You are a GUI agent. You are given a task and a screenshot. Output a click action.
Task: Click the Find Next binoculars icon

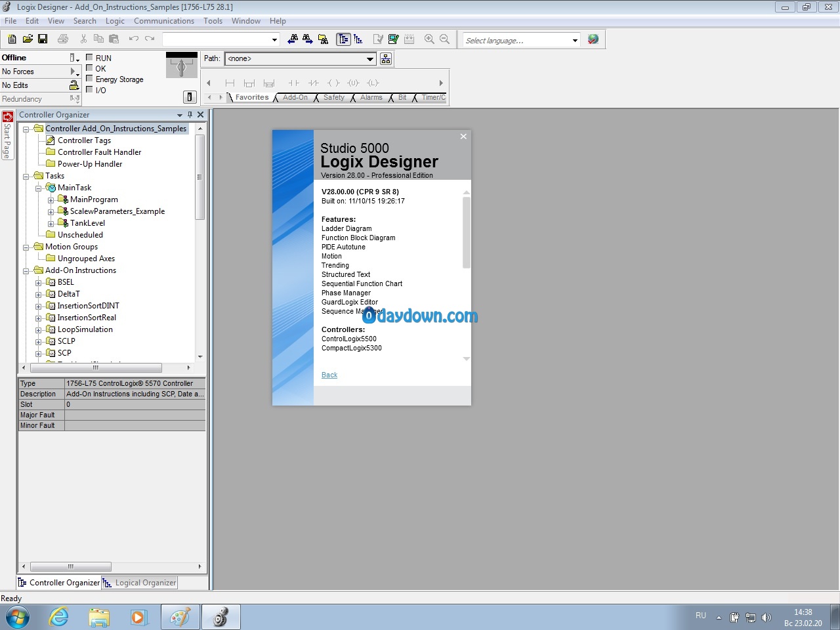[308, 39]
